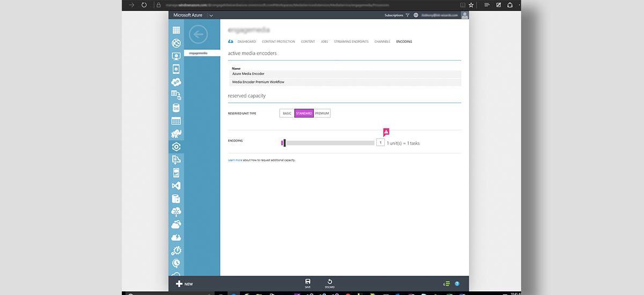Open the Media Services play icon in sidebar
The width and height of the screenshot is (644, 295).
tap(176, 146)
